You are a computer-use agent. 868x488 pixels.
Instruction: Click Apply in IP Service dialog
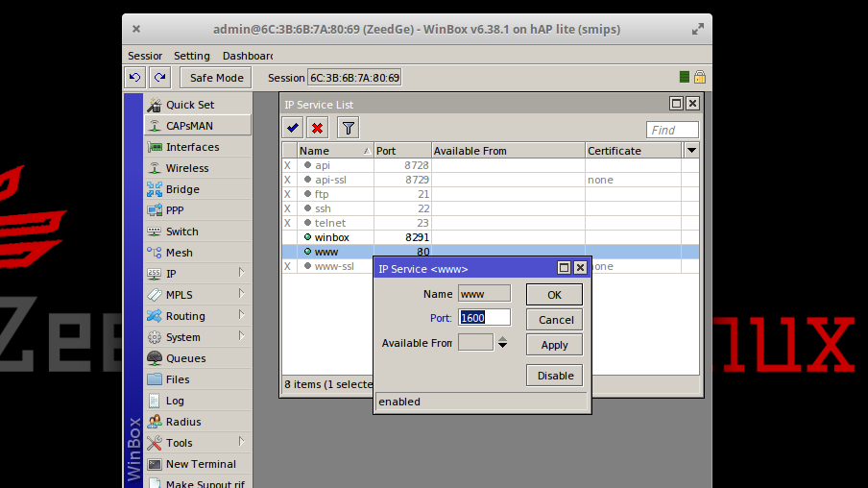tap(554, 345)
